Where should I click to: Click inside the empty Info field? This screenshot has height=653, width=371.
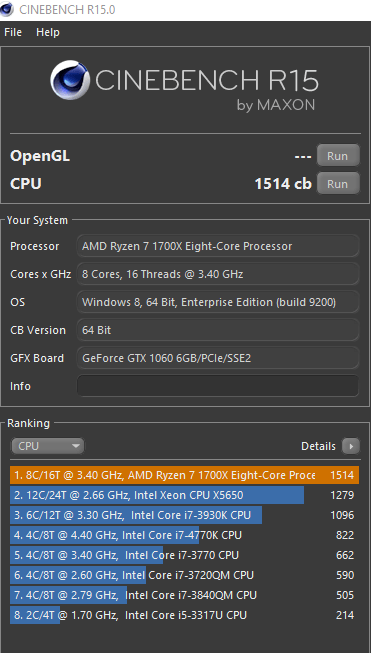coord(218,386)
